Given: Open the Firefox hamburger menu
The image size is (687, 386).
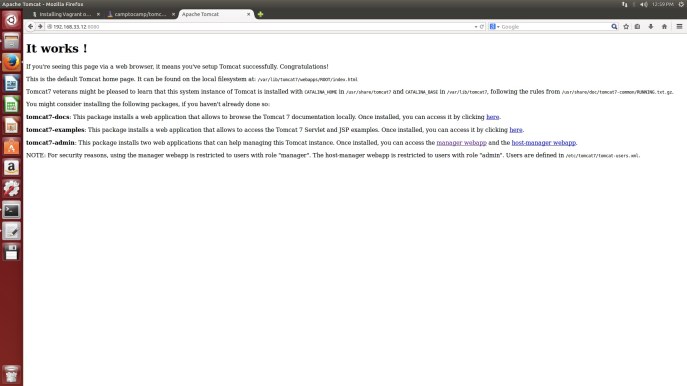Looking at the screenshot, I should point(679,27).
